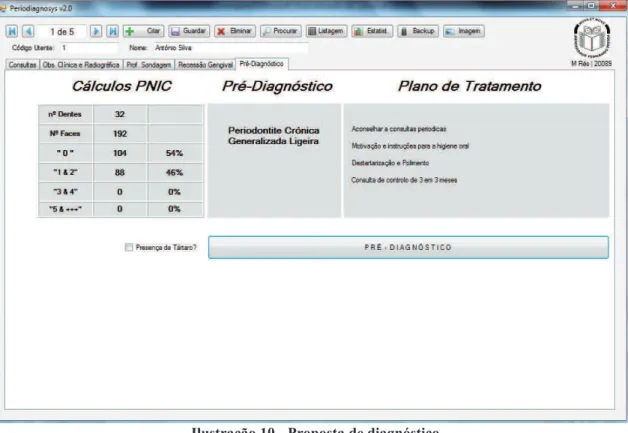The height and width of the screenshot is (433, 628).
Task: Jump to last record icon
Action: point(113,31)
